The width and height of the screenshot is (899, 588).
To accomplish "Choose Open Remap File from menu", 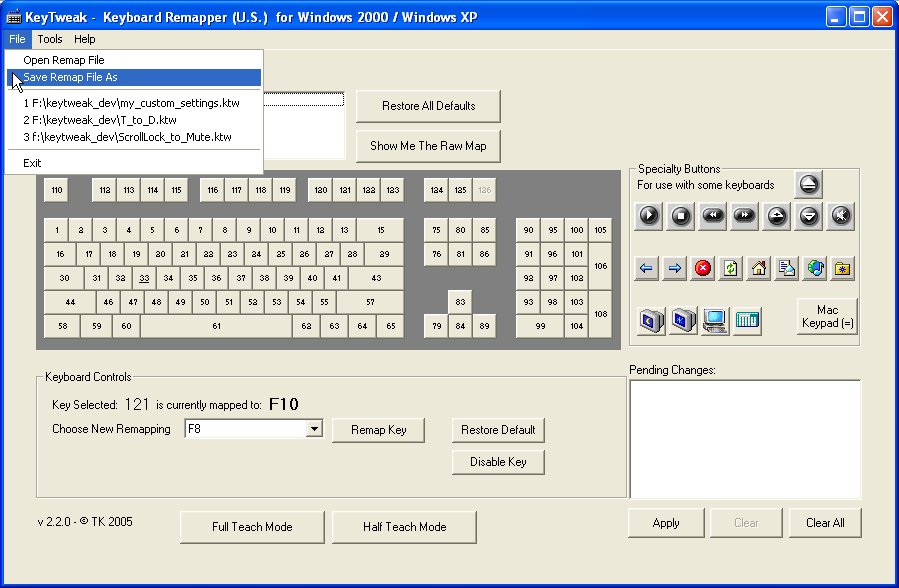I will click(134, 60).
